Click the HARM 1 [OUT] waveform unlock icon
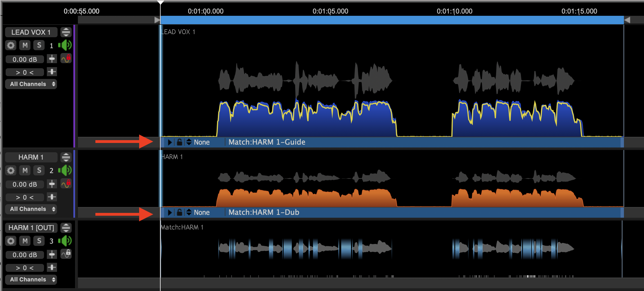644x291 pixels. click(66, 254)
